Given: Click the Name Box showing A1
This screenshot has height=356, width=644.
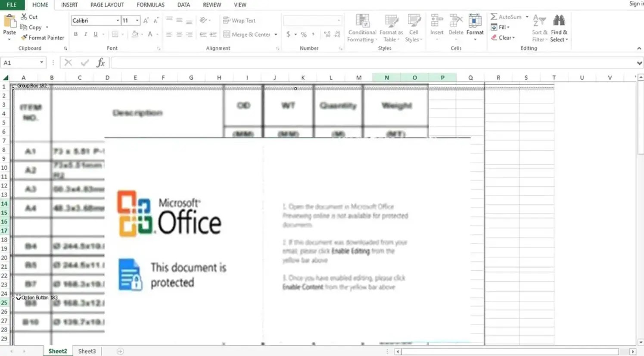Looking at the screenshot, I should (x=20, y=63).
